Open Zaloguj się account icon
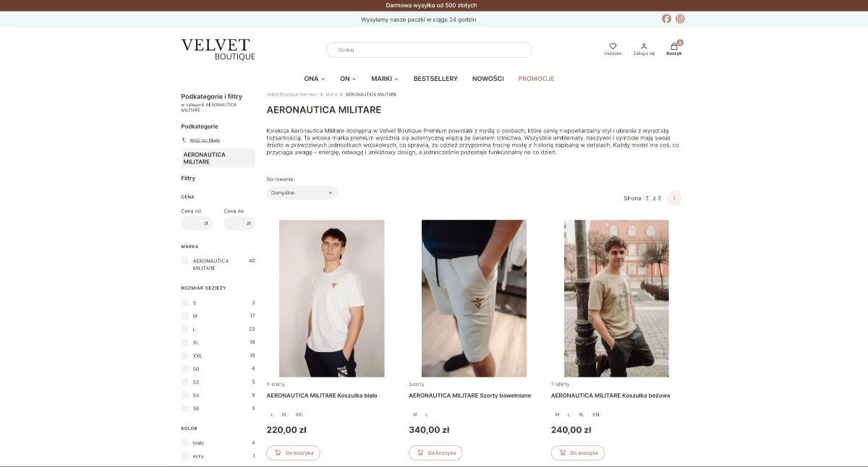 click(644, 46)
